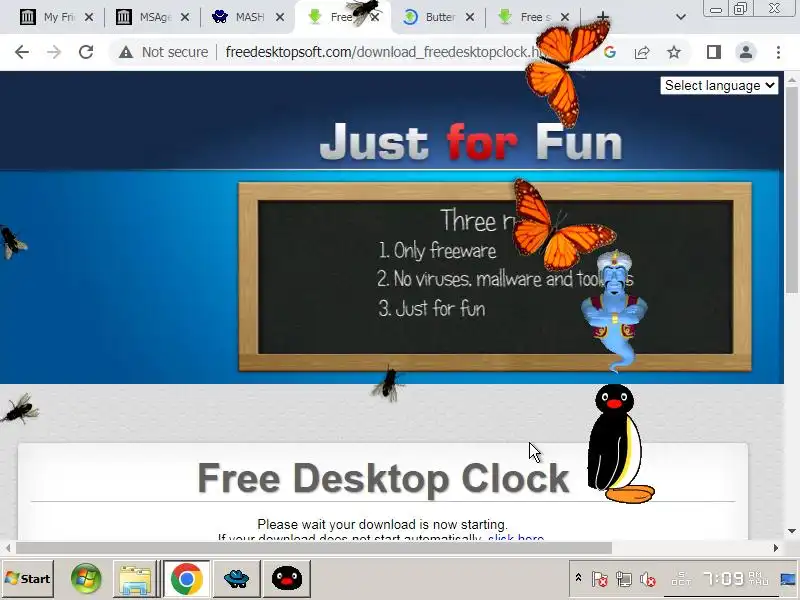800x600 pixels.
Task: Close the last Free s tab
Action: click(565, 17)
